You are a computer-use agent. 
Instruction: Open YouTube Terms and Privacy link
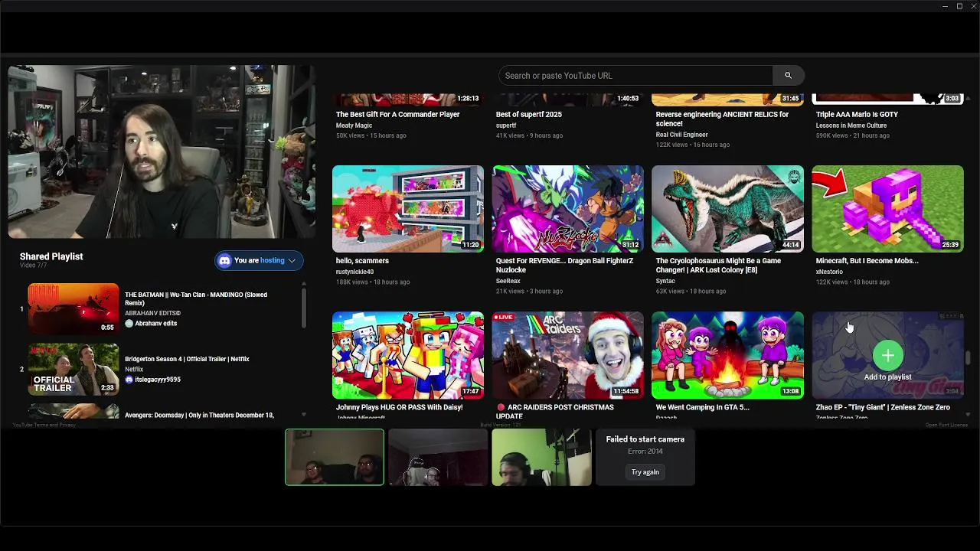click(x=44, y=425)
